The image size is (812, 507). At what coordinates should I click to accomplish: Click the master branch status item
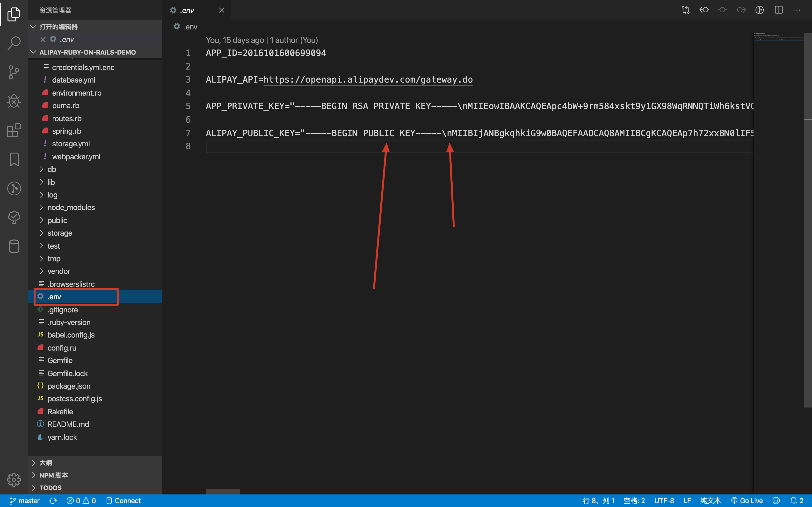tap(24, 501)
